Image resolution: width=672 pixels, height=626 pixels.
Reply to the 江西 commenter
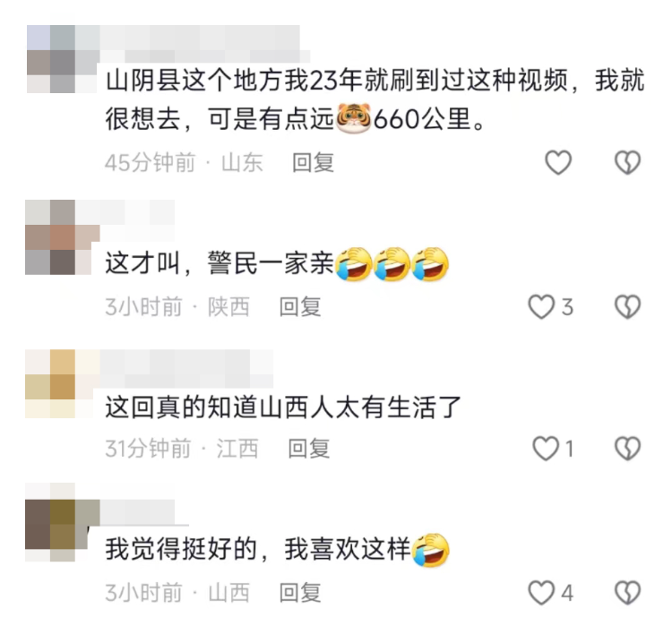click(x=308, y=449)
